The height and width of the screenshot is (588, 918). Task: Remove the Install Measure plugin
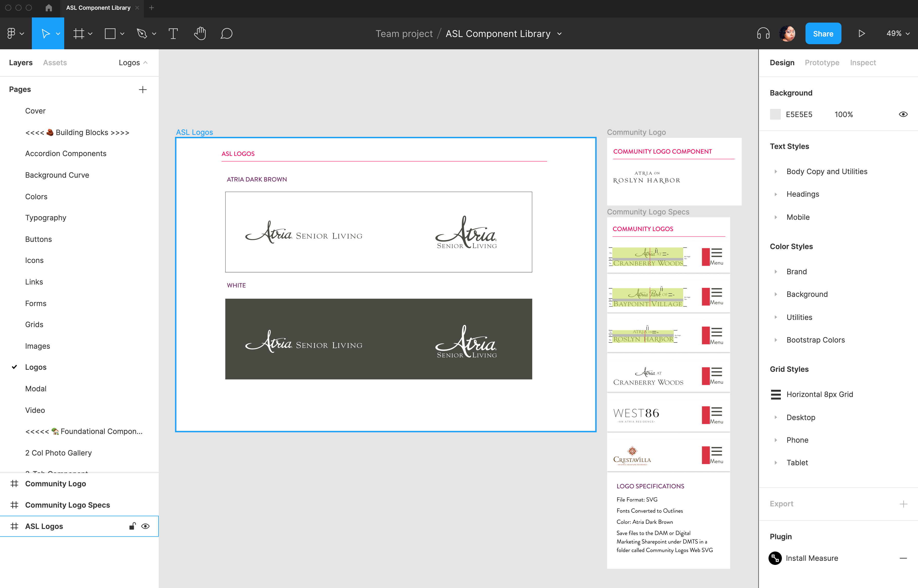903,558
